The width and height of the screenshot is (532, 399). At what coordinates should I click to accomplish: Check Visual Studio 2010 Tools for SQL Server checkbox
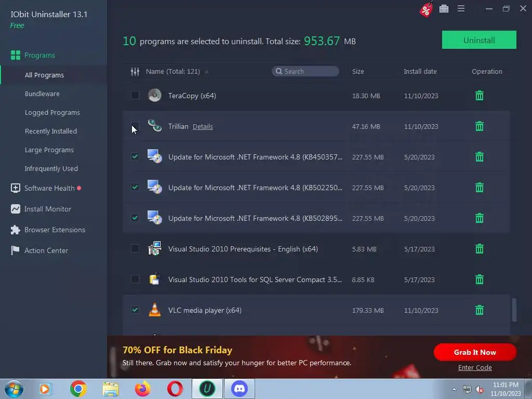tap(135, 279)
